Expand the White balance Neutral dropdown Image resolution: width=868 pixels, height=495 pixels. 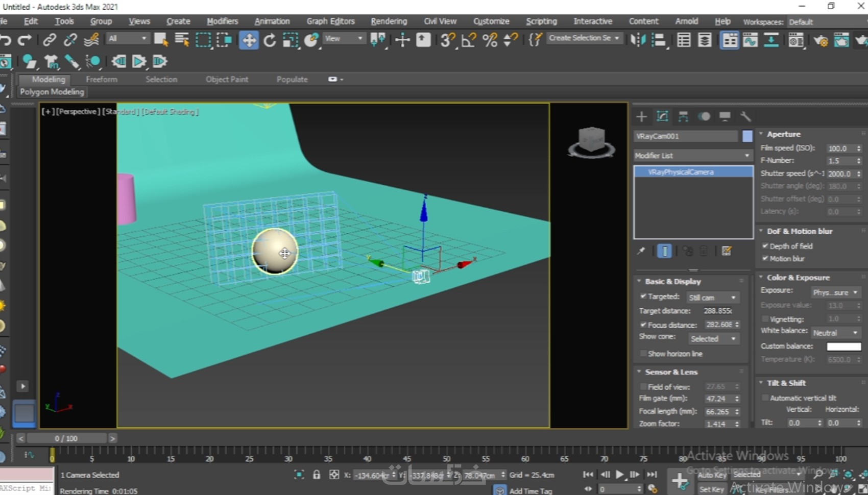click(x=835, y=333)
